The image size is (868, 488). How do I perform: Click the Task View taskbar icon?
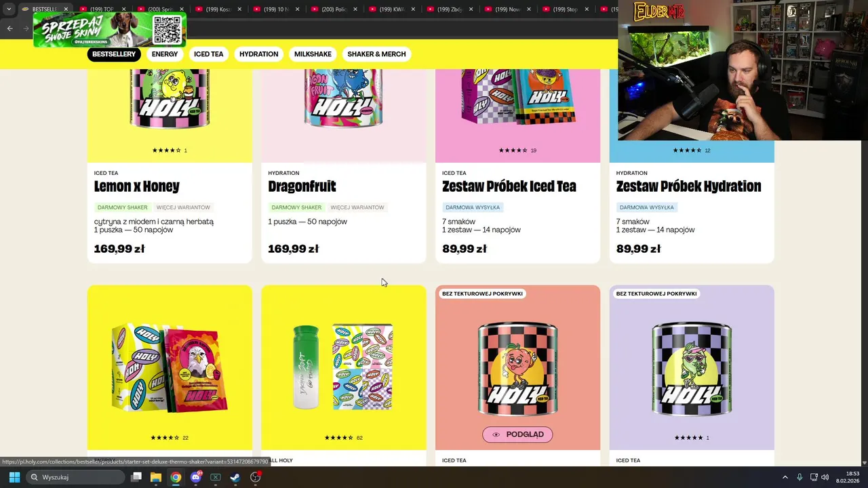pyautogui.click(x=136, y=477)
